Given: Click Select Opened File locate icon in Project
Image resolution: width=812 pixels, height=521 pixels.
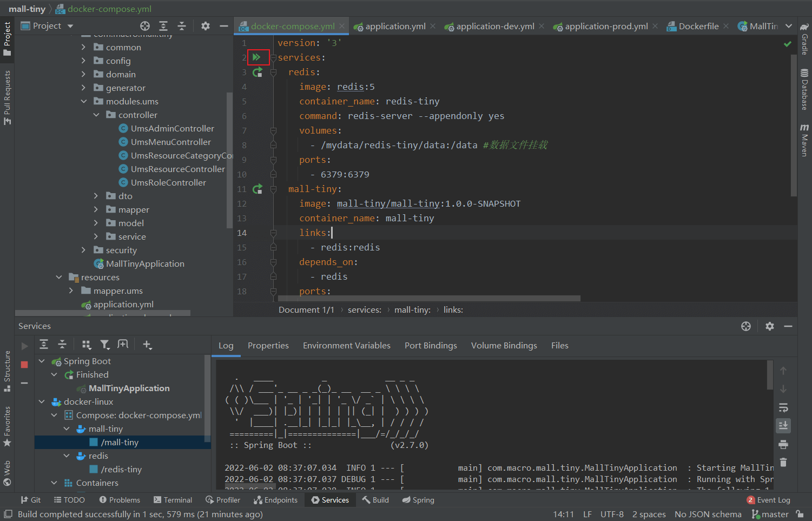Looking at the screenshot, I should click(x=145, y=26).
